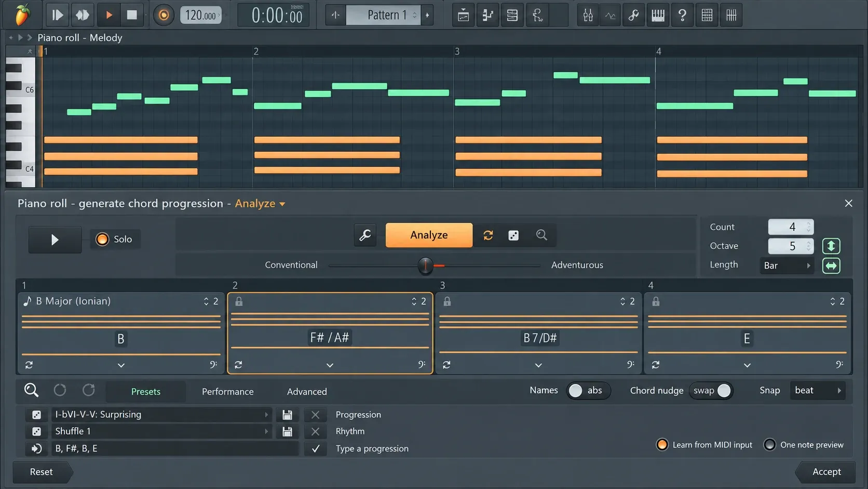The height and width of the screenshot is (489, 868).
Task: Open the Pattern 1 selector
Action: (x=384, y=15)
